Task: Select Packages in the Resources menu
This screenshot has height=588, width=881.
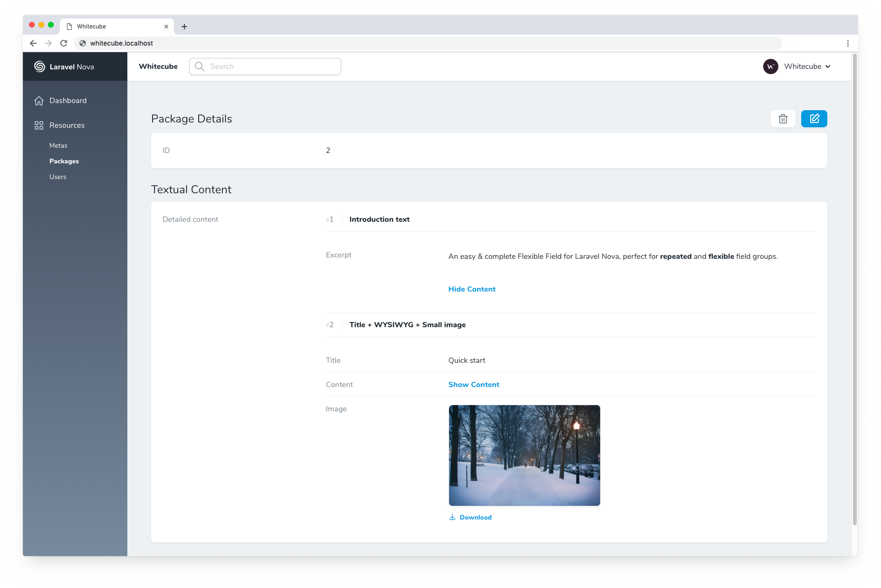Action: pos(64,161)
